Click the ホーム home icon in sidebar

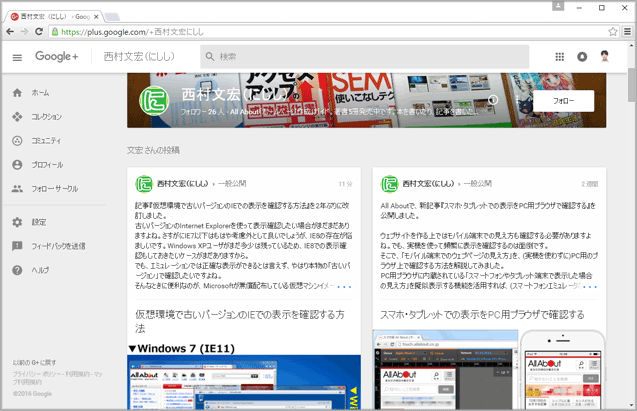[x=17, y=93]
